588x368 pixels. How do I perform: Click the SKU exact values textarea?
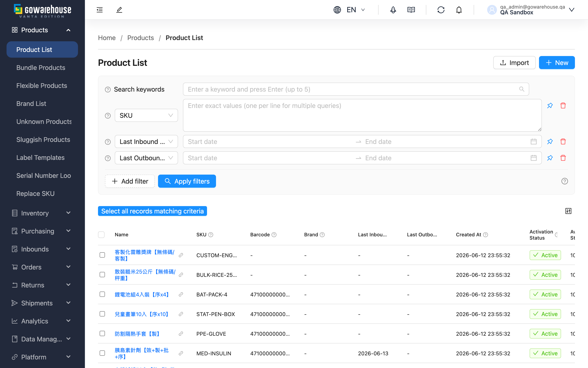(x=362, y=115)
